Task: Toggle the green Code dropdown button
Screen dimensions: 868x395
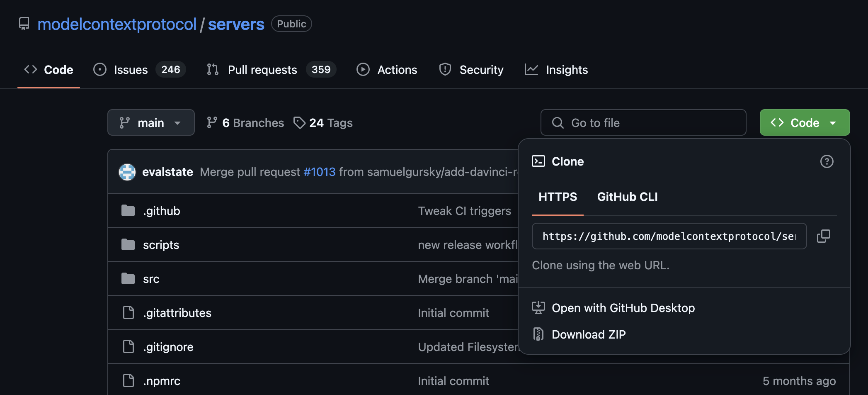Action: [x=805, y=122]
